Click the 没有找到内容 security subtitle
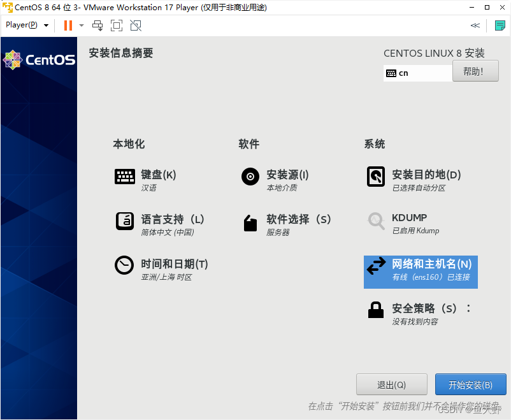 [x=415, y=322]
